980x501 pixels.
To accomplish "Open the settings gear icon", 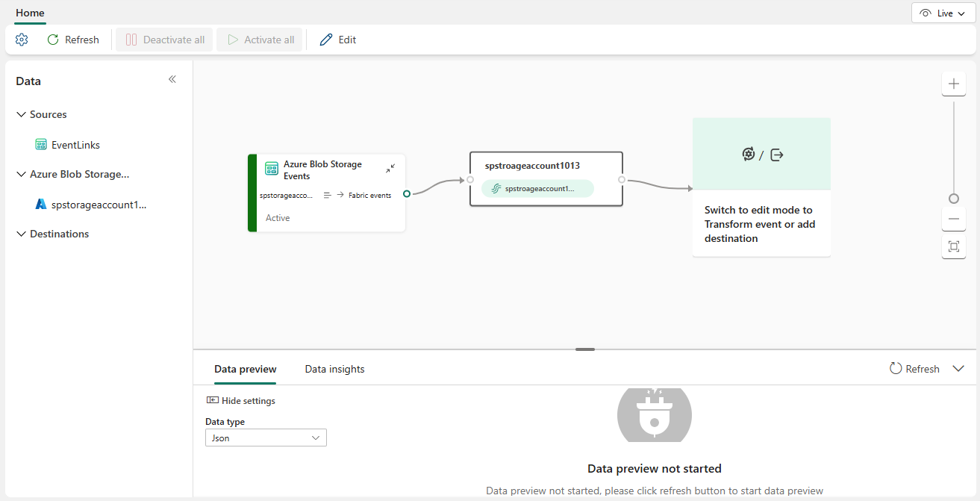I will pyautogui.click(x=22, y=40).
